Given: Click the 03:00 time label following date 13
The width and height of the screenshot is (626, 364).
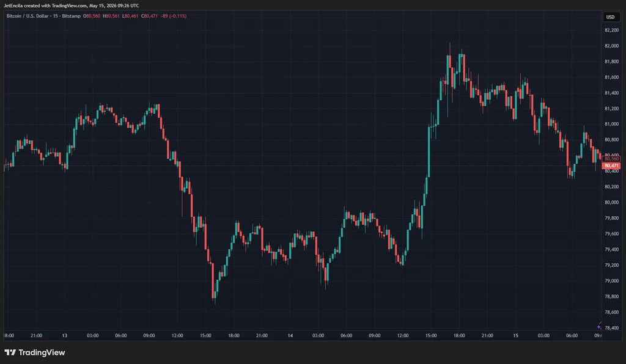Looking at the screenshot, I should (93, 336).
